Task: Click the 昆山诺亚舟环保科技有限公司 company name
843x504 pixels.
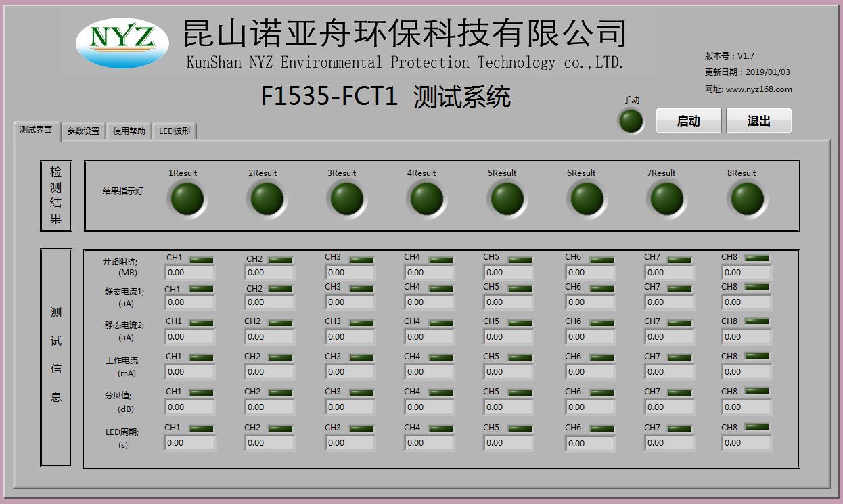Action: click(405, 32)
